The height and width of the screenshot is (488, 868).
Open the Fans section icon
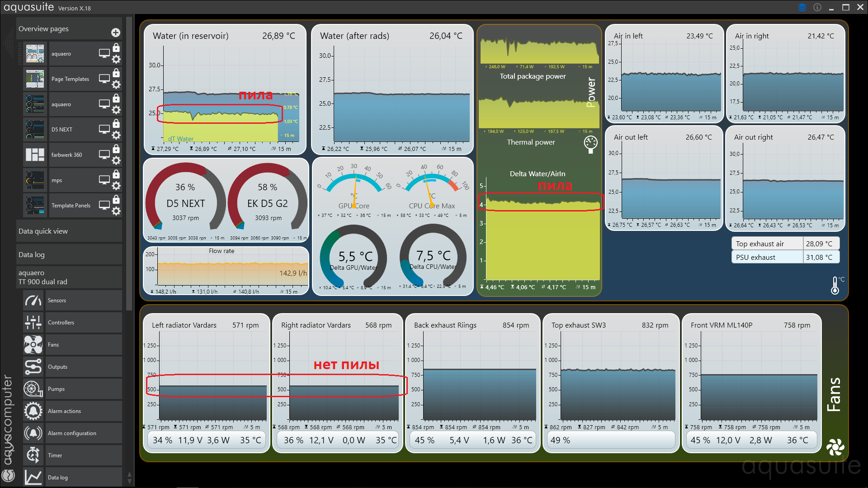pyautogui.click(x=33, y=345)
